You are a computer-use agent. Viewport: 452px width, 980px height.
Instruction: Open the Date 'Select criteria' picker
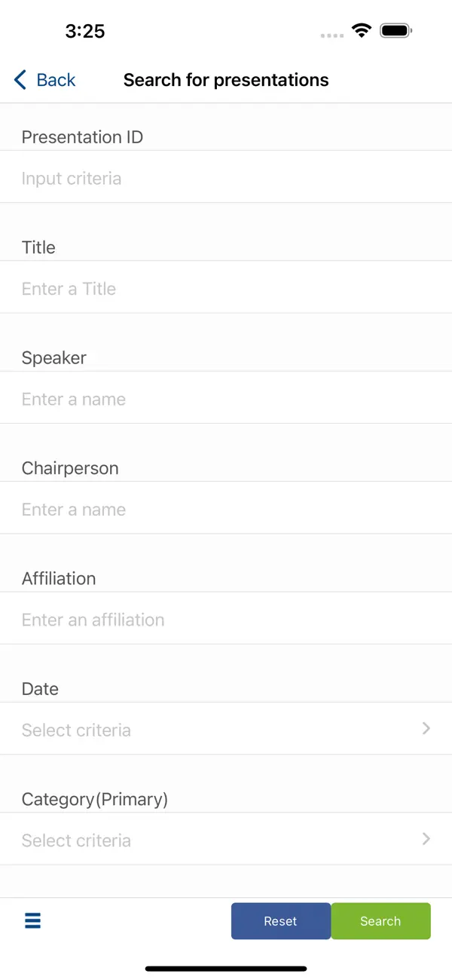click(x=211, y=730)
